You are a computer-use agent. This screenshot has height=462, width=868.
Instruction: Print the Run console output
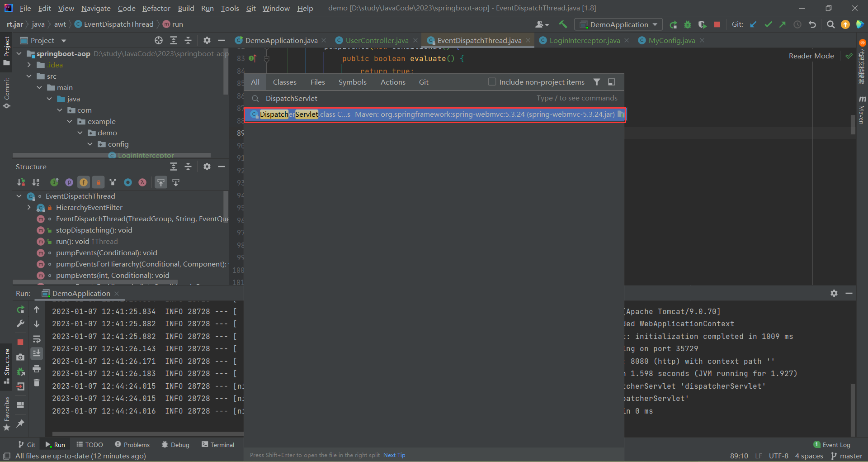pos(37,368)
